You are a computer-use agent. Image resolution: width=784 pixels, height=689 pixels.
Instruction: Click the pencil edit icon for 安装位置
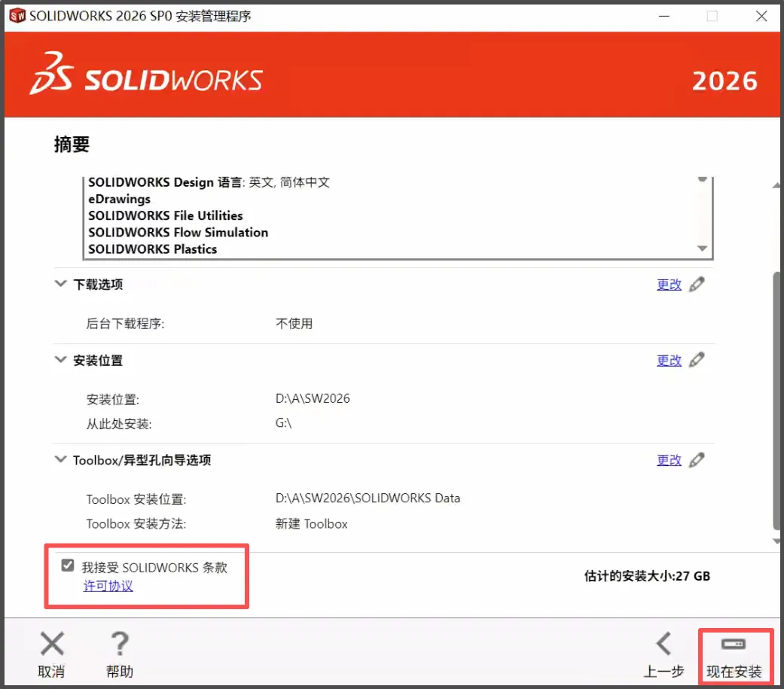pyautogui.click(x=697, y=360)
